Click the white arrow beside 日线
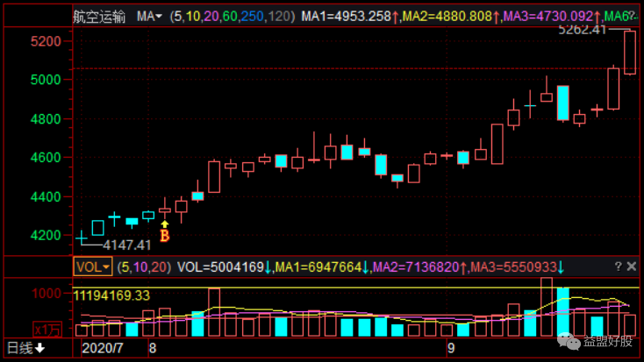Image resolution: width=644 pixels, height=362 pixels. point(41,348)
